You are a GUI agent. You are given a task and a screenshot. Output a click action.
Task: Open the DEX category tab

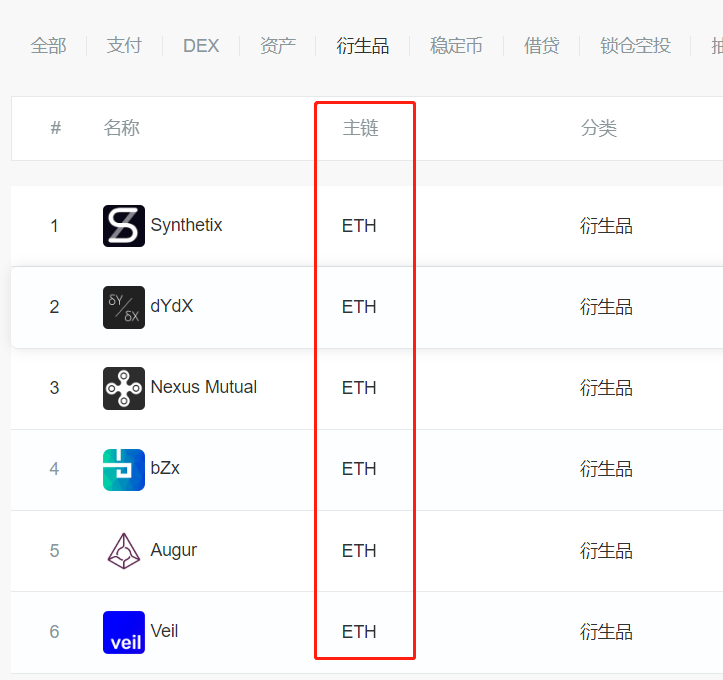coord(201,46)
